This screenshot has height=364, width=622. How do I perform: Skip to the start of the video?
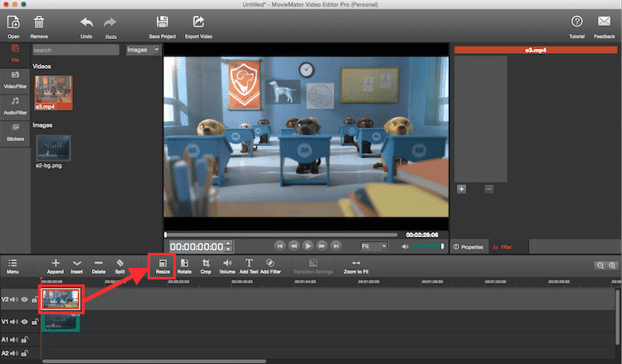(x=279, y=246)
